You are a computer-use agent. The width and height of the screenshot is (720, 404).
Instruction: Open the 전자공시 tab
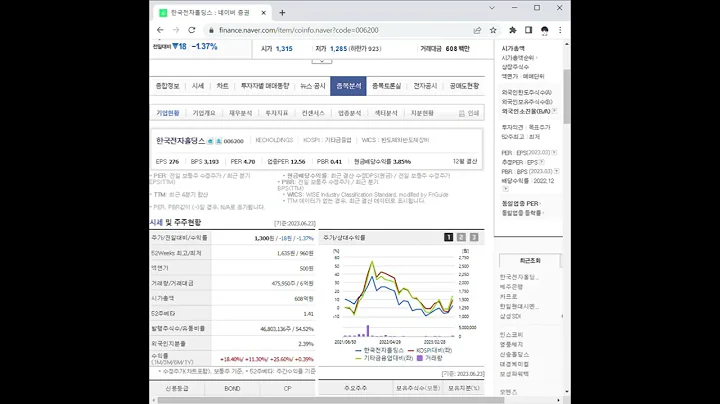tap(425, 86)
